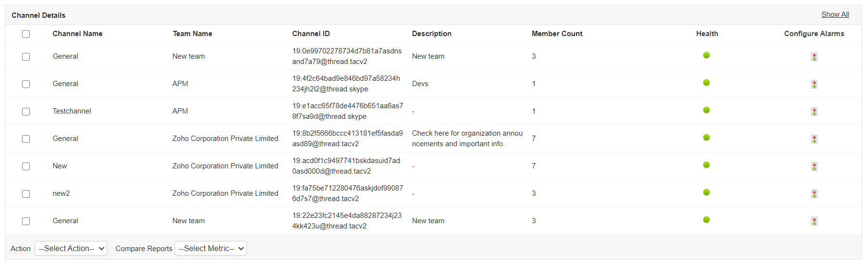Open the Testchannel channel name link
Image resolution: width=868 pixels, height=266 pixels.
tap(72, 111)
